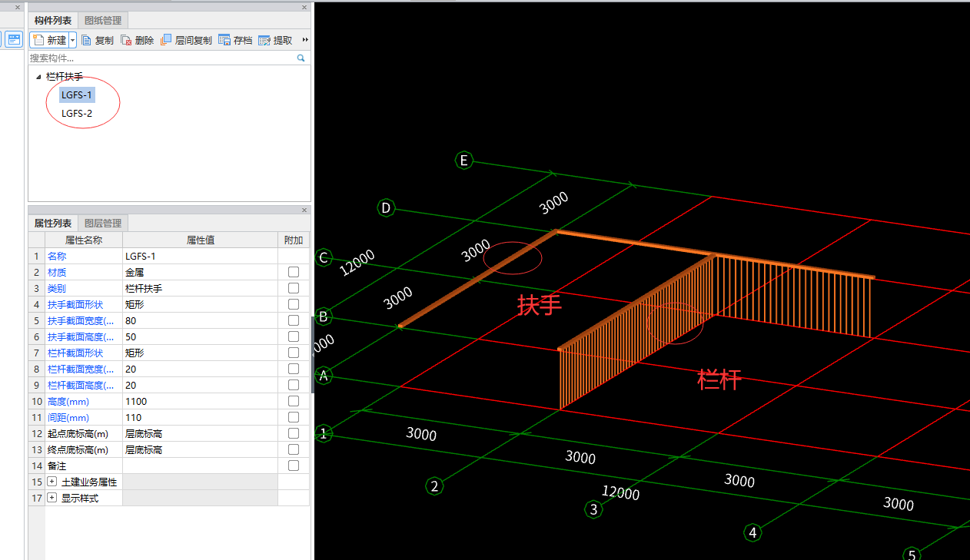
Task: Click the 附加 column header
Action: click(294, 240)
